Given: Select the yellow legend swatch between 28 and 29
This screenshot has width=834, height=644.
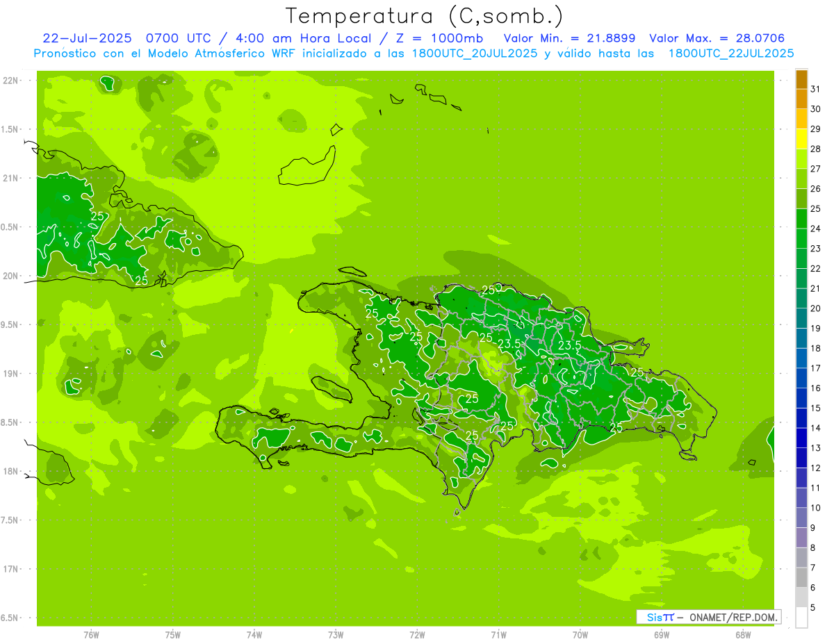Looking at the screenshot, I should [801, 139].
